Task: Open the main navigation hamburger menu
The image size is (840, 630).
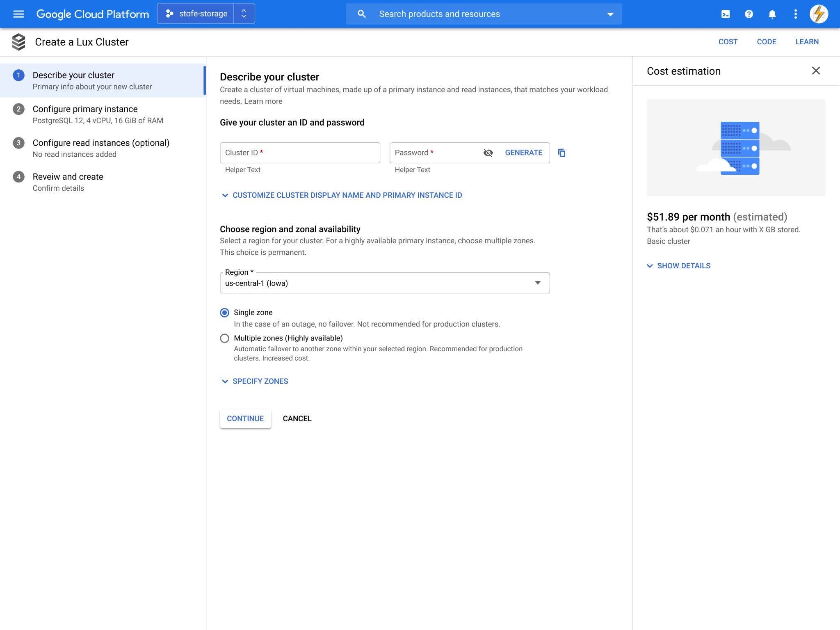Action: pos(18,14)
